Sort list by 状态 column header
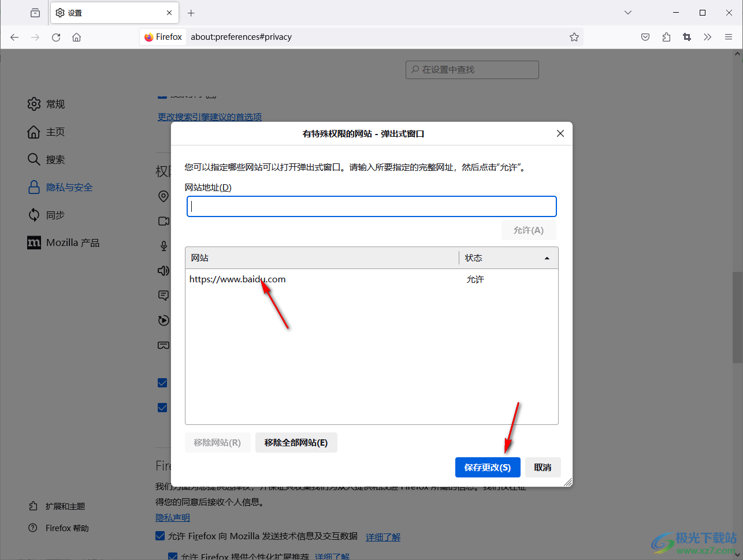743x560 pixels. pyautogui.click(x=508, y=258)
